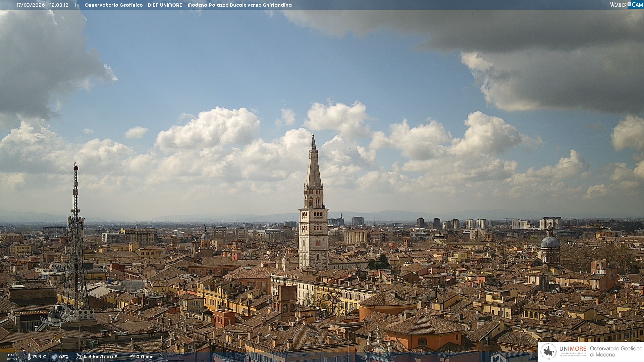The image size is (644, 362).
Task: Click the WeatherCam eye lens icon
Action: 629,4
